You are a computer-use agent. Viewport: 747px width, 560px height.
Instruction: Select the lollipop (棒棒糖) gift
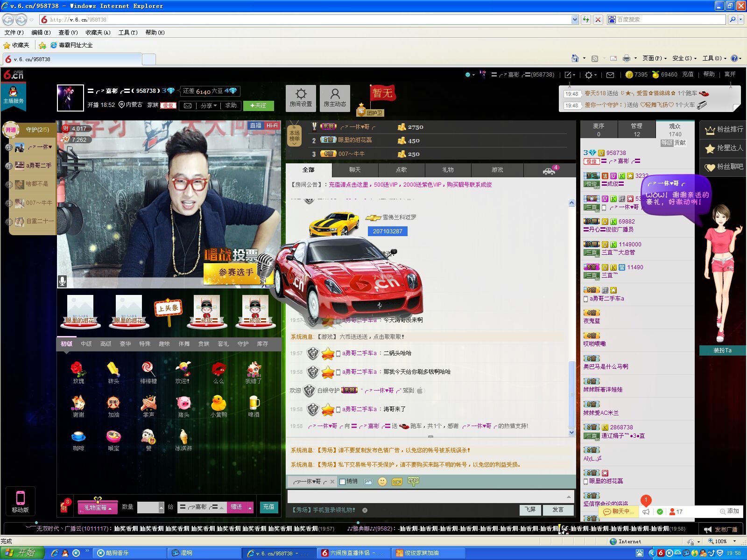pos(148,372)
